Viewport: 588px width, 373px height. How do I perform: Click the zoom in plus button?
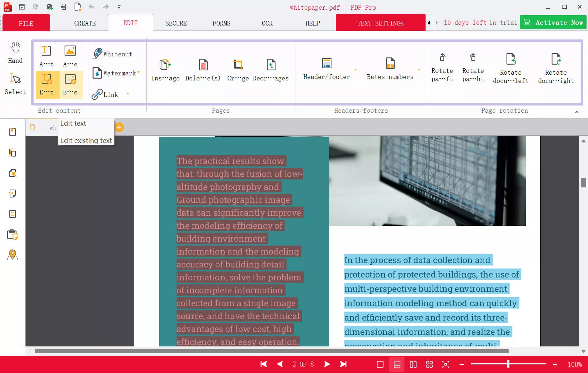click(x=555, y=364)
